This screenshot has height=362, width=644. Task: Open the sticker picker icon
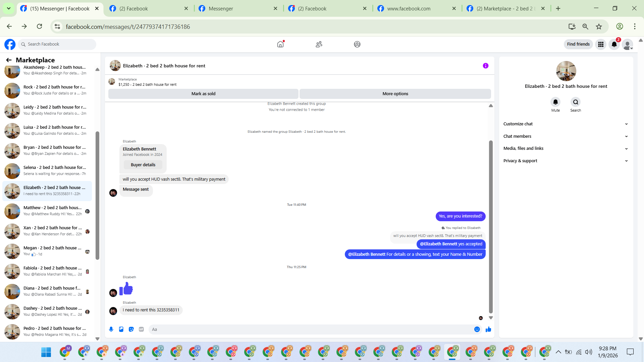point(131,329)
